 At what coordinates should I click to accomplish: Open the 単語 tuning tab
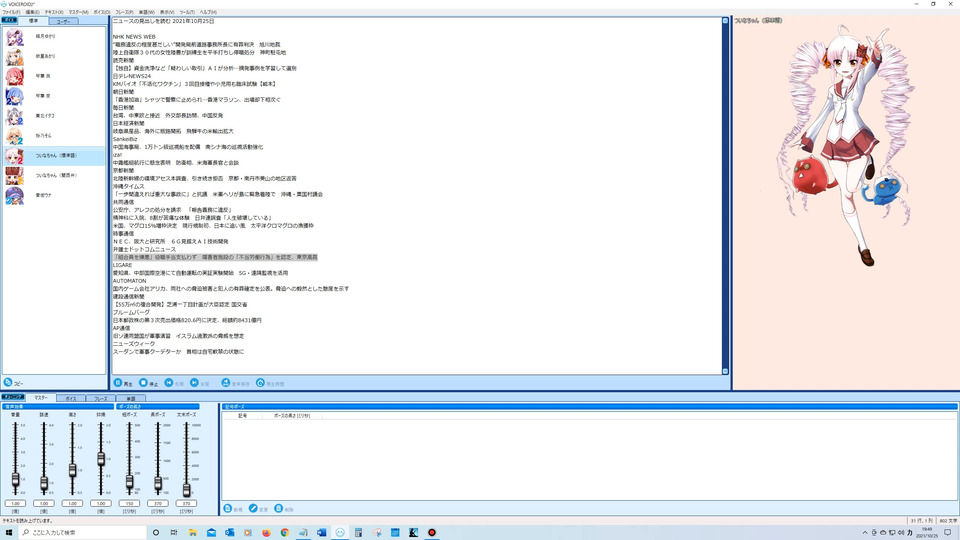pos(130,399)
